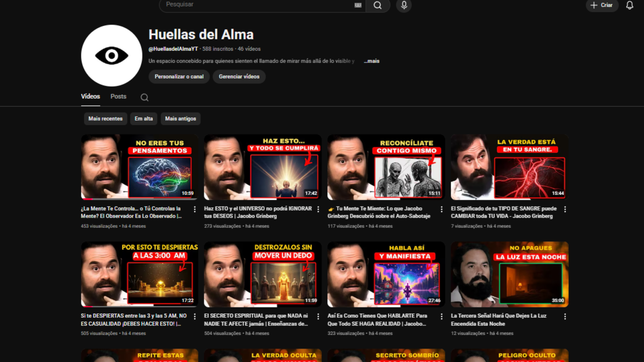Click the '46 vídeos' count text
The image size is (644, 362).
[x=249, y=49]
